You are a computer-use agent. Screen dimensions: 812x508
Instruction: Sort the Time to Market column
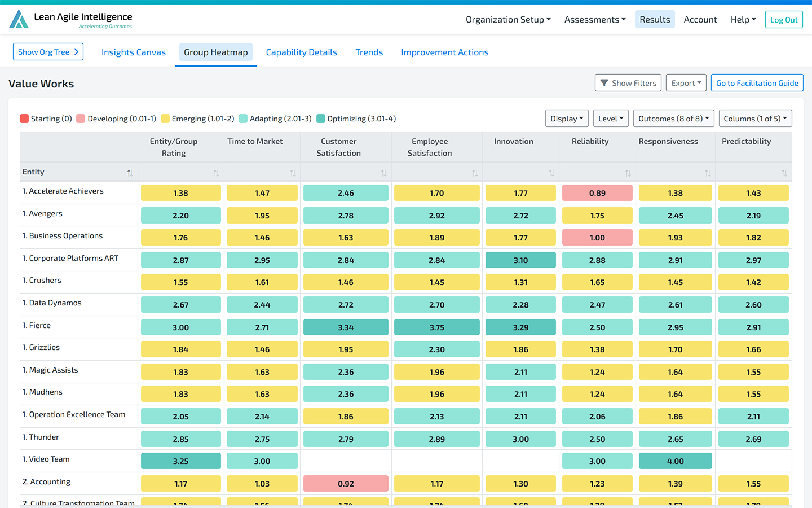(293, 173)
